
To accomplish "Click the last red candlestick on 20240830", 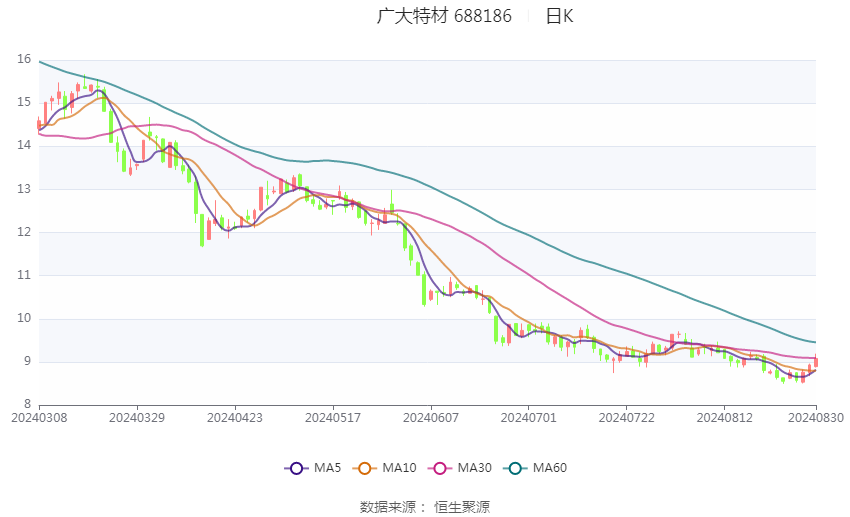I will [x=815, y=362].
